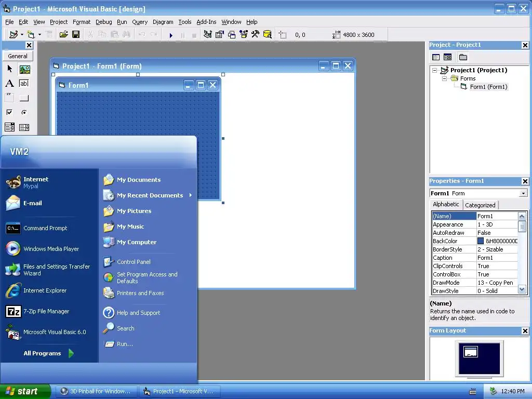Screen dimensions: 532x399
Task: Click the Start button on the taskbar
Action: 24,391
